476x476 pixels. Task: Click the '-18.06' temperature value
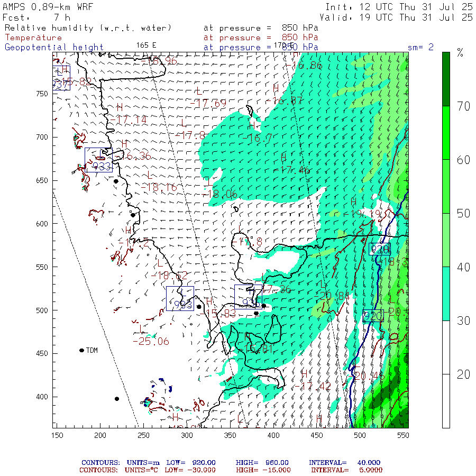220,194
